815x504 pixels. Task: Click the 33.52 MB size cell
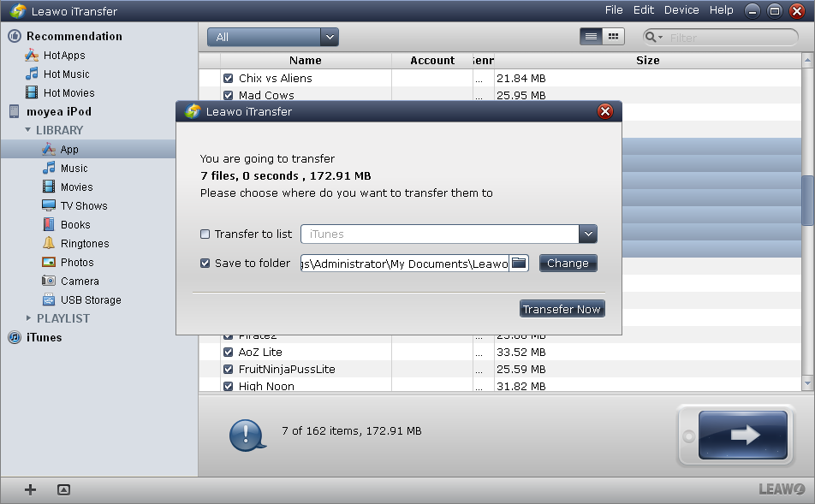(x=521, y=352)
